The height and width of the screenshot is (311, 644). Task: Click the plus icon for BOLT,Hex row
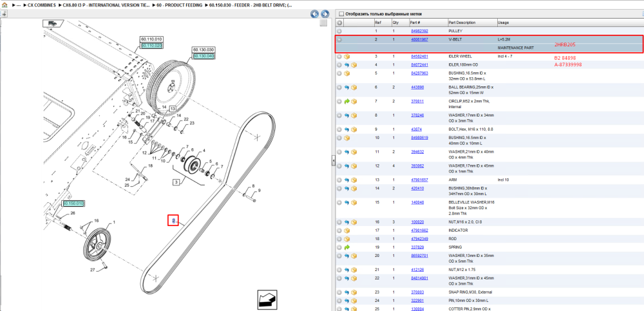tap(339, 129)
